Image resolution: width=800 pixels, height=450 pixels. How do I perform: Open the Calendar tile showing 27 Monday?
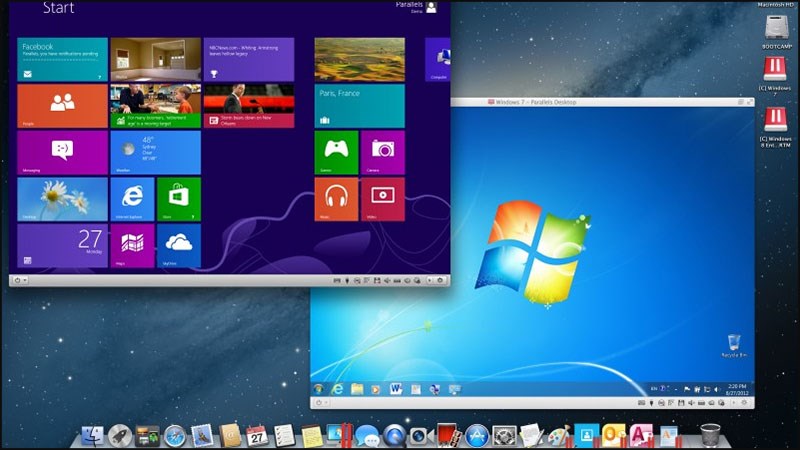point(62,246)
